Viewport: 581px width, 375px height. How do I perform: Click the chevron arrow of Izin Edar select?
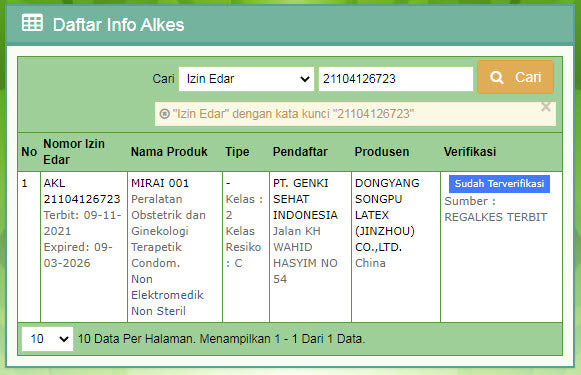tap(305, 79)
